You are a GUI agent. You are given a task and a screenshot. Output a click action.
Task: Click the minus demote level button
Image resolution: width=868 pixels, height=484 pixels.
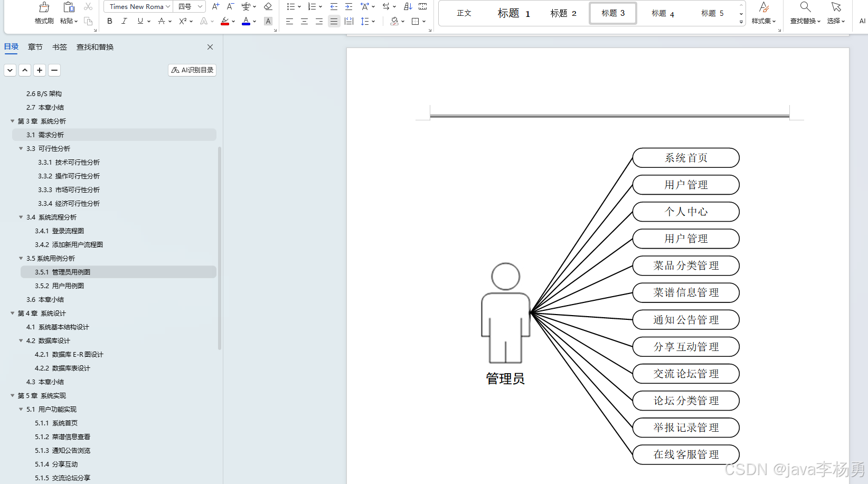[54, 70]
